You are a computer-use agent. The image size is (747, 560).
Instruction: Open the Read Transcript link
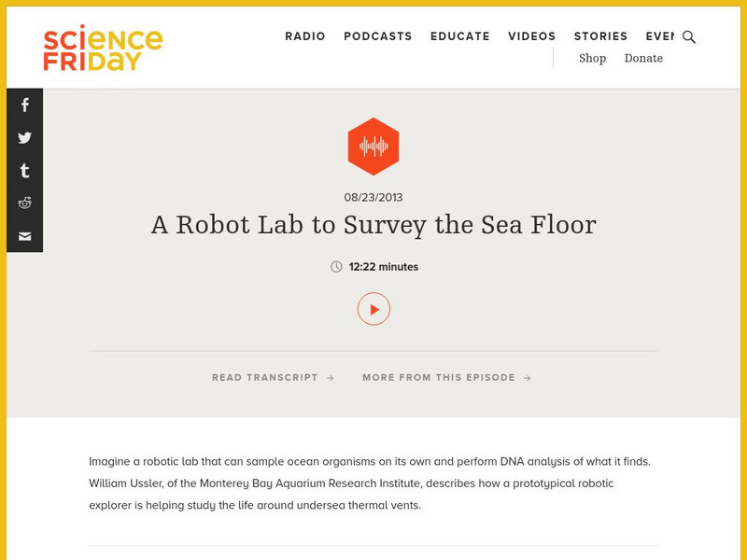(x=273, y=378)
